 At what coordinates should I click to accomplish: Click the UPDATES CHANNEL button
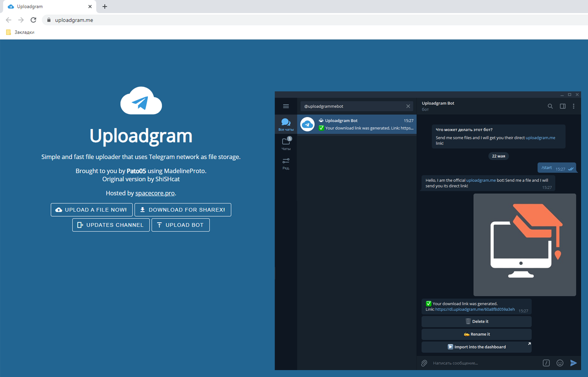tap(111, 225)
